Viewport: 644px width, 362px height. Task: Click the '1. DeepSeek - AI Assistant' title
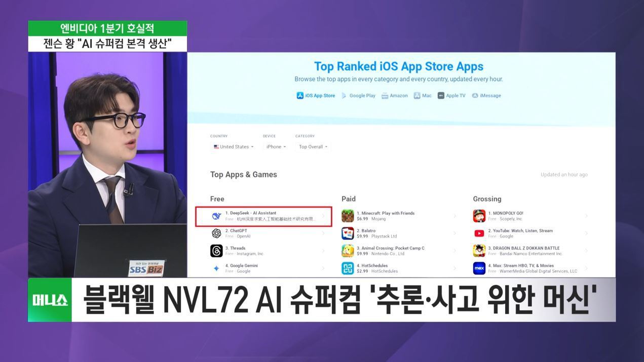(x=251, y=213)
